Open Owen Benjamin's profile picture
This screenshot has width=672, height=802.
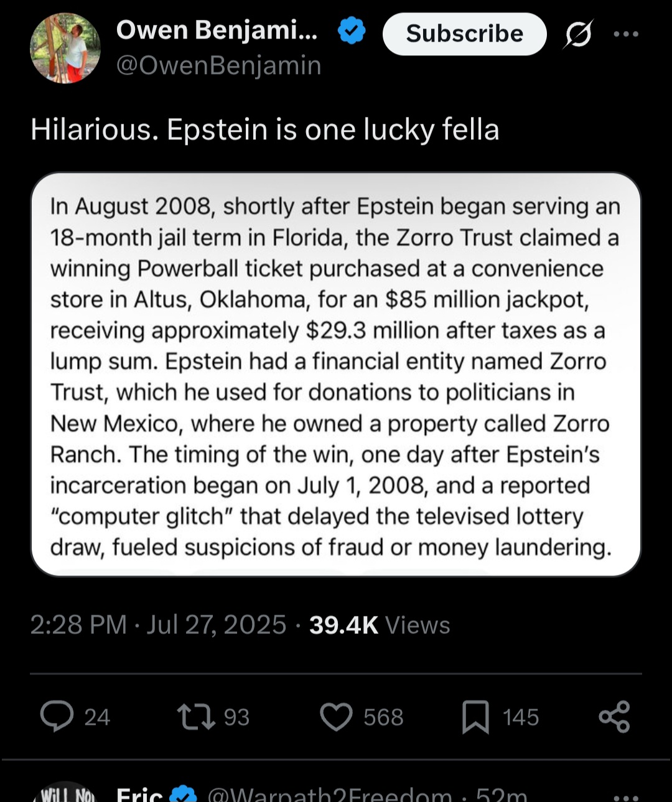65,48
